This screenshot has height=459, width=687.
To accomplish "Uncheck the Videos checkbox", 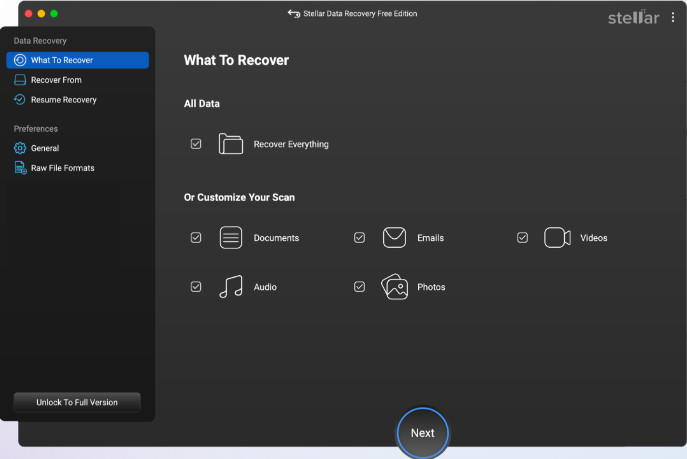I will click(522, 237).
